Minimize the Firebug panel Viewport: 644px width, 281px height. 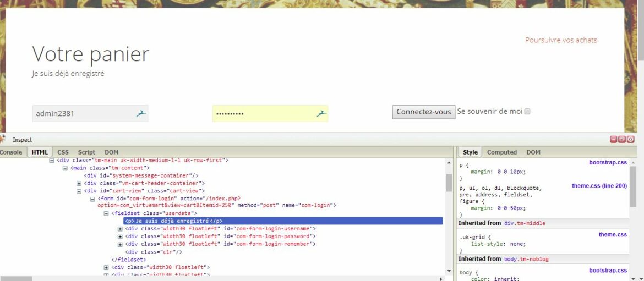[614, 140]
